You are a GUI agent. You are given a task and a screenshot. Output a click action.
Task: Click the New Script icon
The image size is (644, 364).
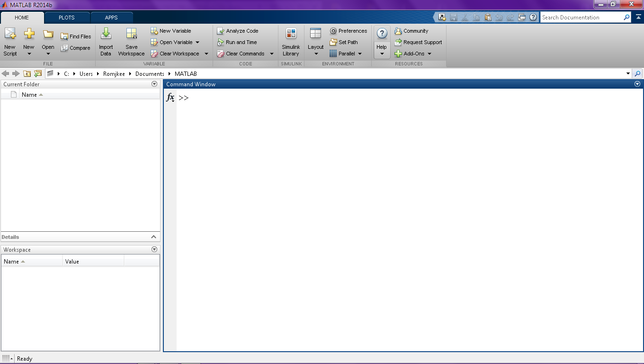pyautogui.click(x=10, y=34)
